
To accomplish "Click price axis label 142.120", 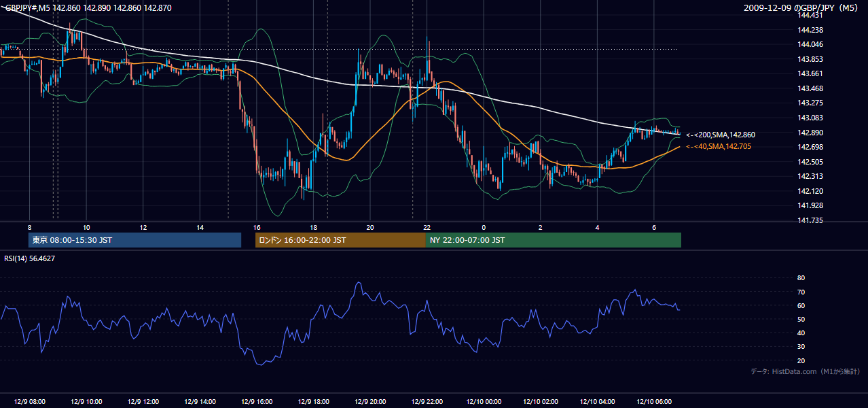I will (810, 191).
